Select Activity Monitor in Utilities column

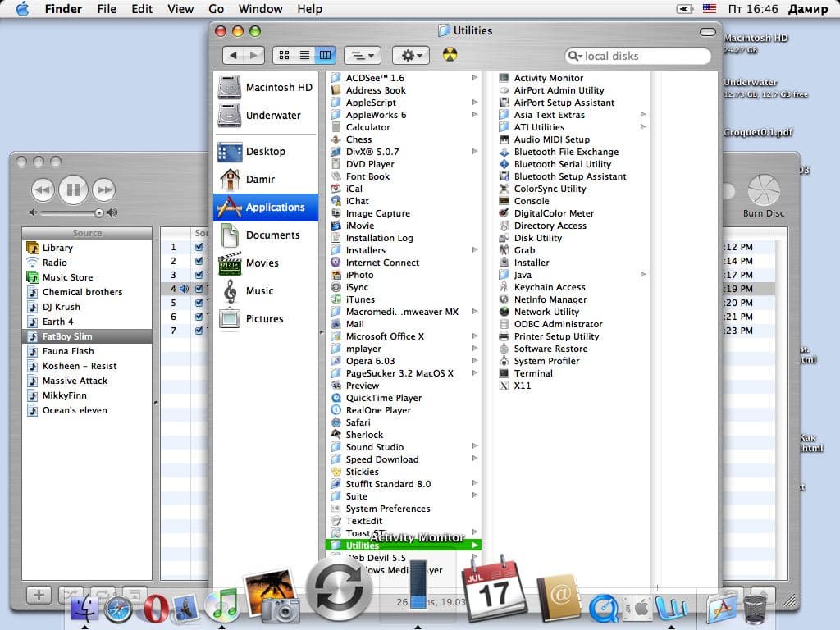(549, 78)
